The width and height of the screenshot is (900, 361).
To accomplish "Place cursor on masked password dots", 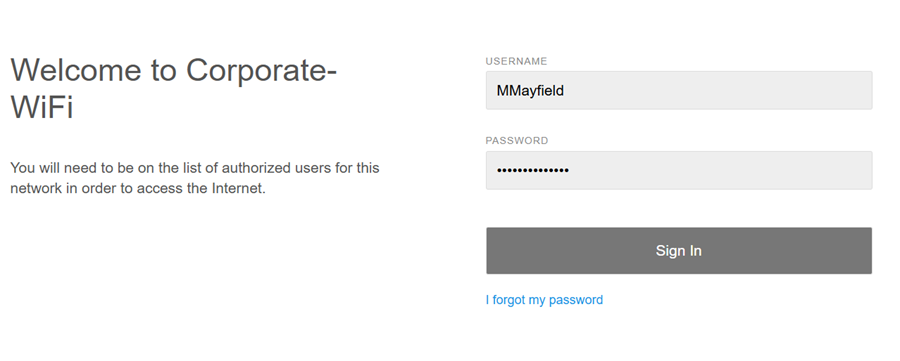I will tap(533, 170).
